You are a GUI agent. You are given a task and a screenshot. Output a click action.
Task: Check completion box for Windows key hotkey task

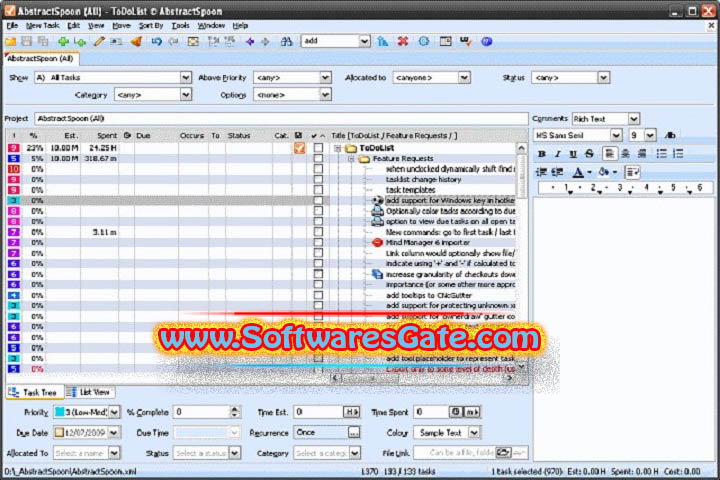click(318, 200)
